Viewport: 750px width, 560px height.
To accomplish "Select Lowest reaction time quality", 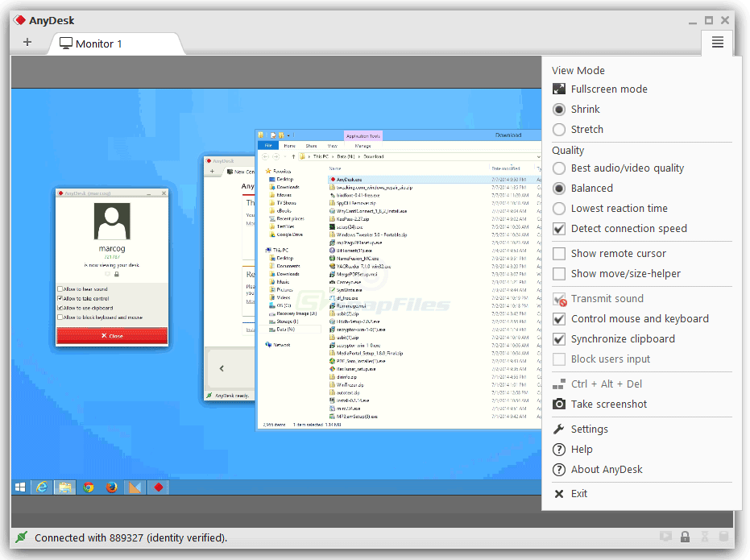I will click(x=617, y=208).
